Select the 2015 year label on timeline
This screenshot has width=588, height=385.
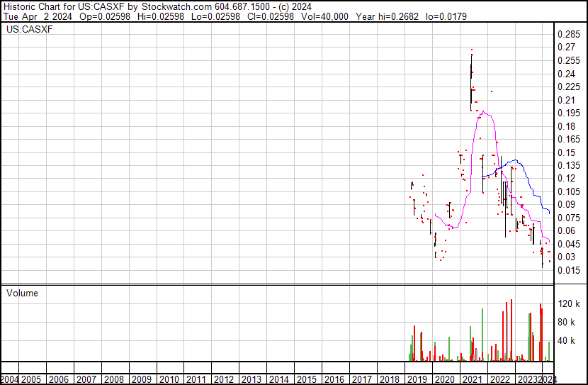(x=307, y=379)
